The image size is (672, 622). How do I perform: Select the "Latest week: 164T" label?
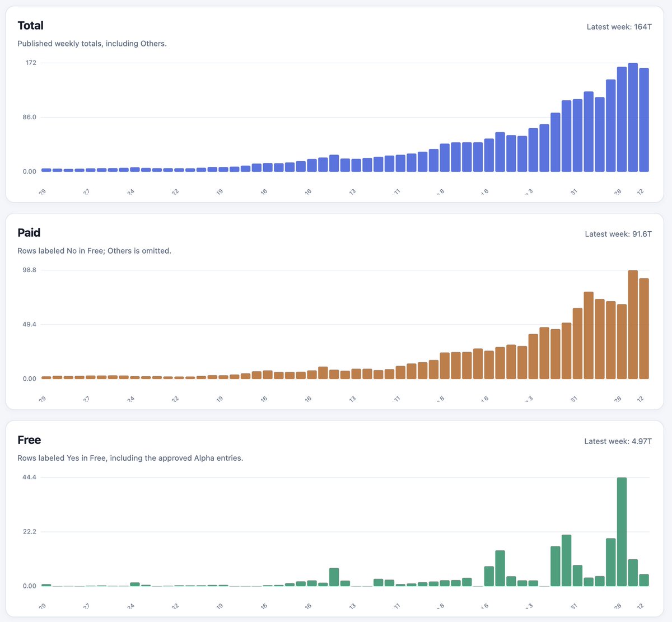pyautogui.click(x=619, y=27)
